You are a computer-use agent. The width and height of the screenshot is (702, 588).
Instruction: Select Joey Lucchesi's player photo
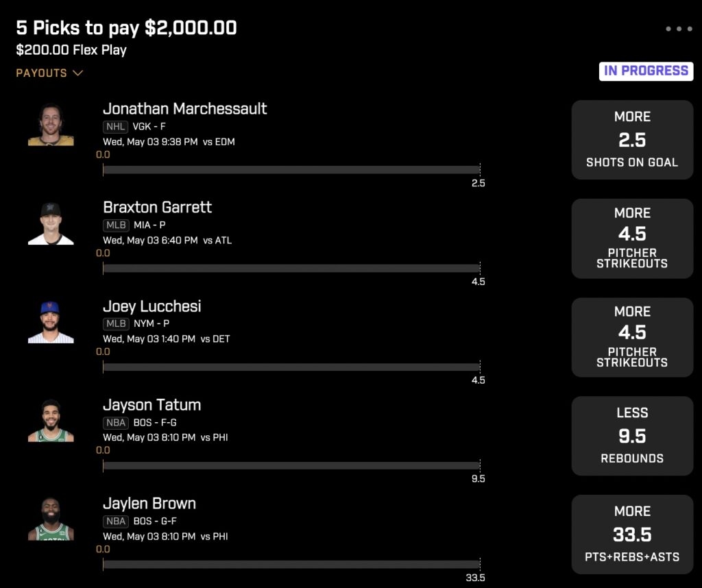(x=51, y=321)
